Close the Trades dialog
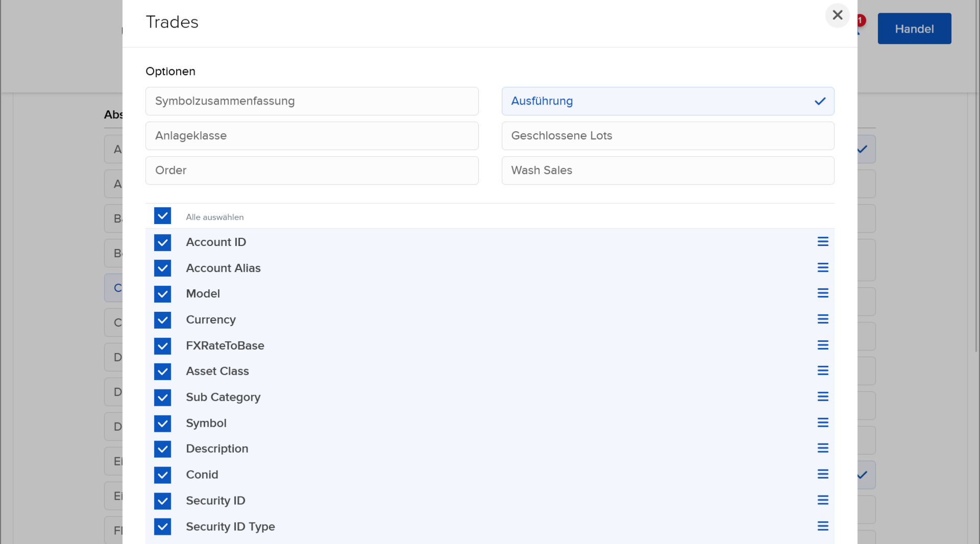980x544 pixels. click(x=837, y=15)
